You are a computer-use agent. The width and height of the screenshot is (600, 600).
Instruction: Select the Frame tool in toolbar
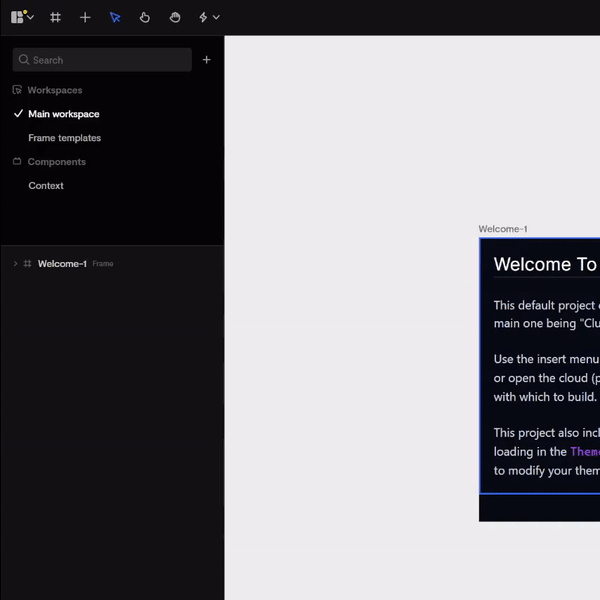tap(55, 17)
